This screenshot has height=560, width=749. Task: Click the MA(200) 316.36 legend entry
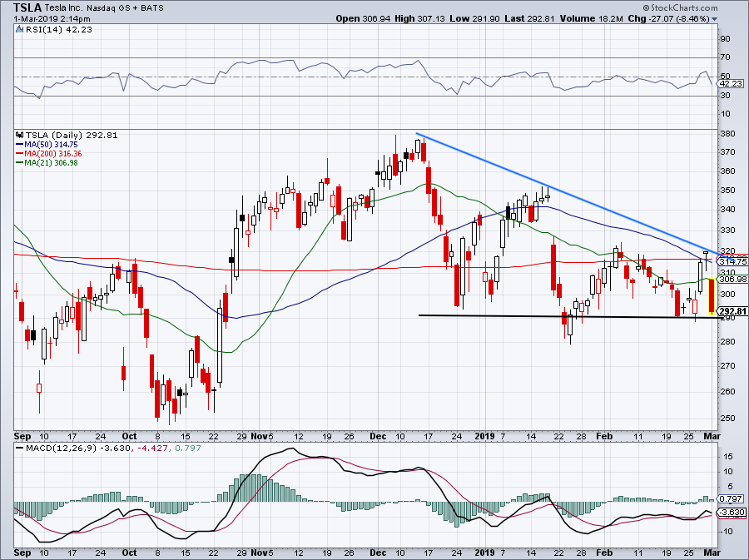click(x=49, y=154)
